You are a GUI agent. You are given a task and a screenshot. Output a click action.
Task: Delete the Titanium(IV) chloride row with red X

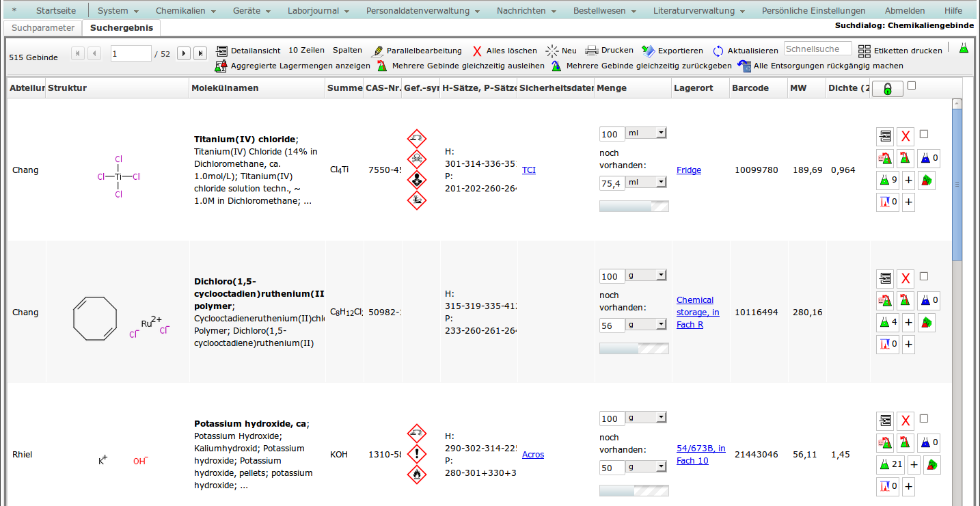click(906, 136)
